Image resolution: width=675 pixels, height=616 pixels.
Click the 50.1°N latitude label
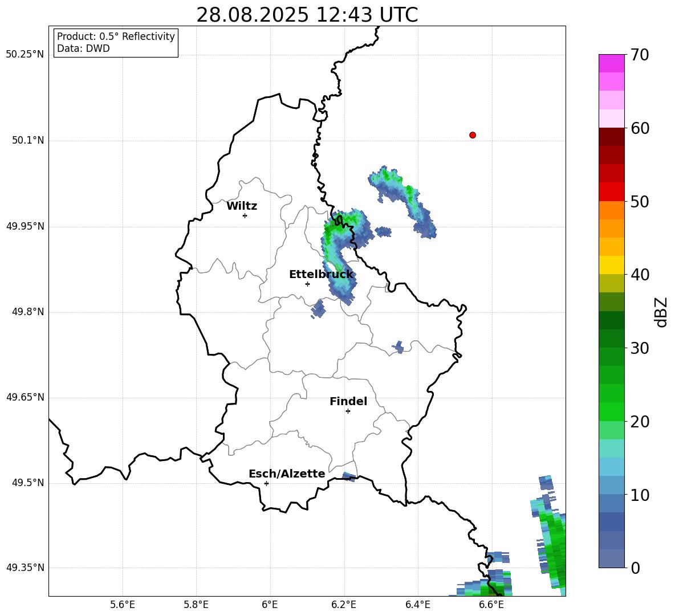coord(27,140)
